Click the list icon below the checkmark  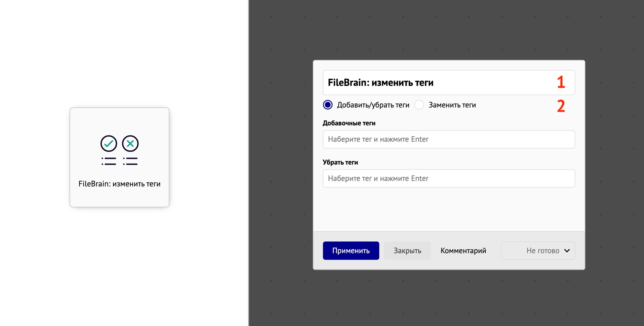point(109,161)
